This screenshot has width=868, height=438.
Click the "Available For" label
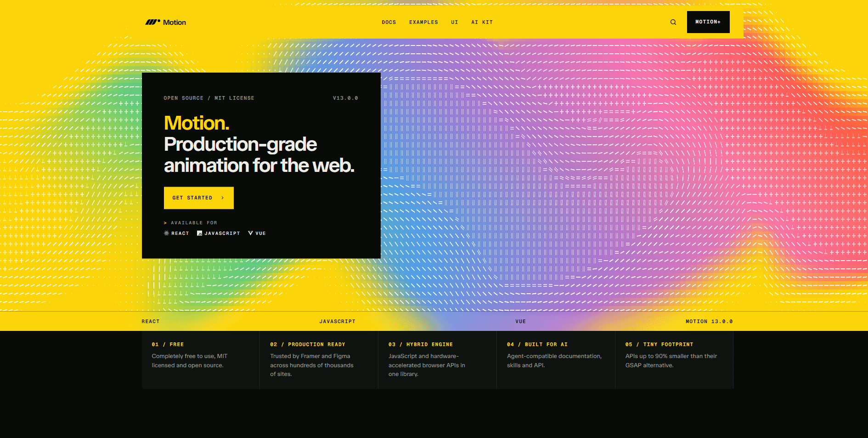pos(194,223)
